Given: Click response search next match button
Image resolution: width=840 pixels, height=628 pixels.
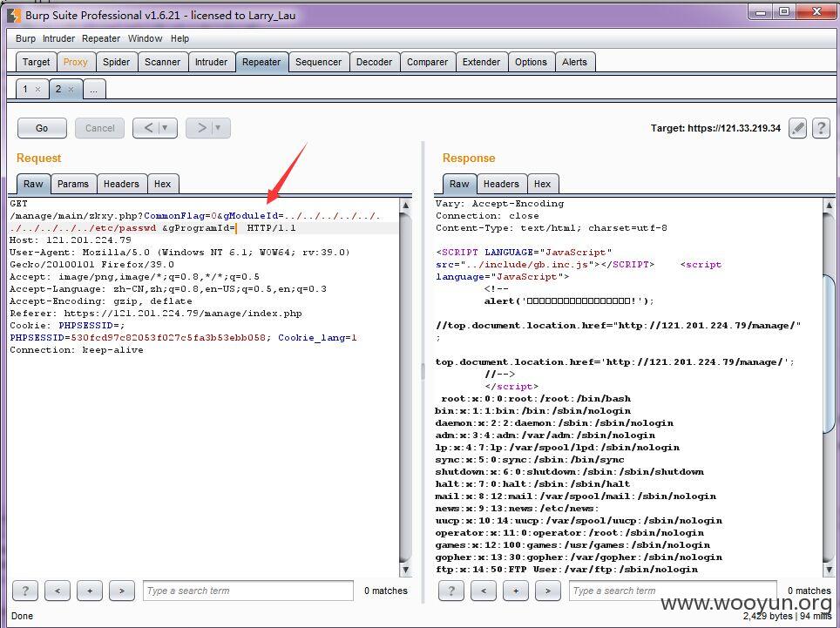Looking at the screenshot, I should pos(547,591).
